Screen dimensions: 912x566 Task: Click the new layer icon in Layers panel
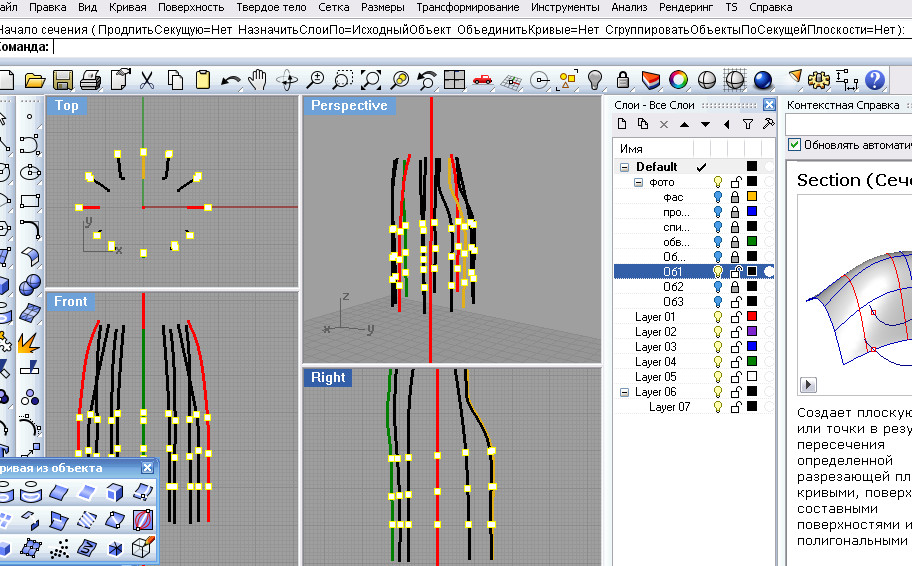point(621,124)
